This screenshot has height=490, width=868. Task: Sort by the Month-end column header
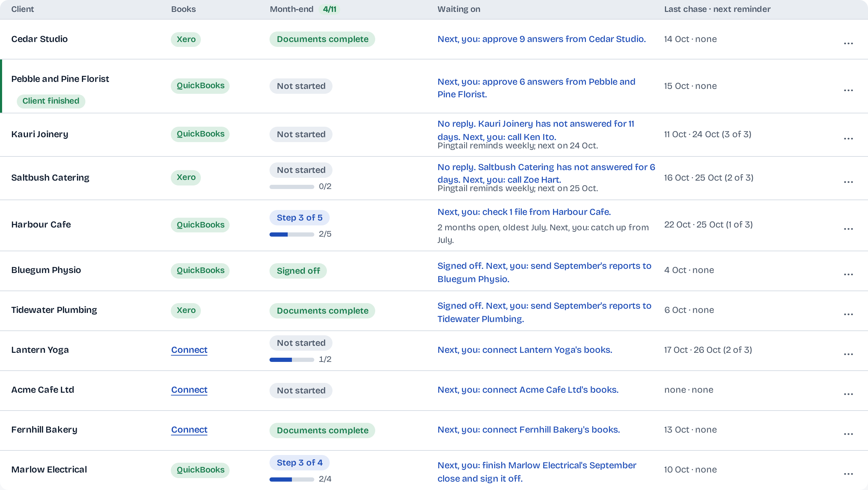click(292, 9)
